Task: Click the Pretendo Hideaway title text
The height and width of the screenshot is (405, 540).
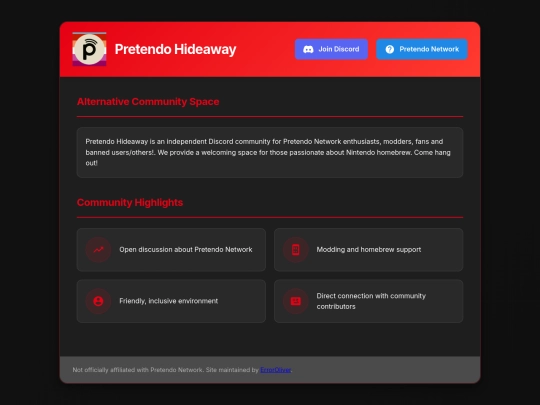Action: point(175,49)
